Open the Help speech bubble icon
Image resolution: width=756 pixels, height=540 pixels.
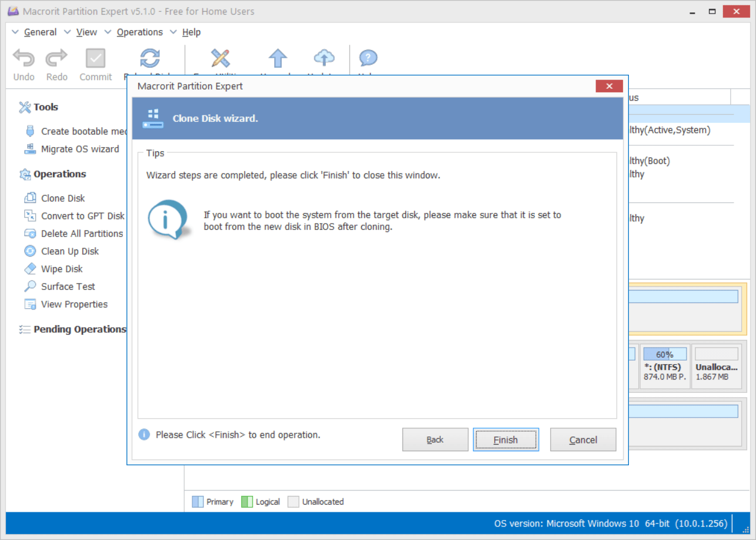pos(368,58)
